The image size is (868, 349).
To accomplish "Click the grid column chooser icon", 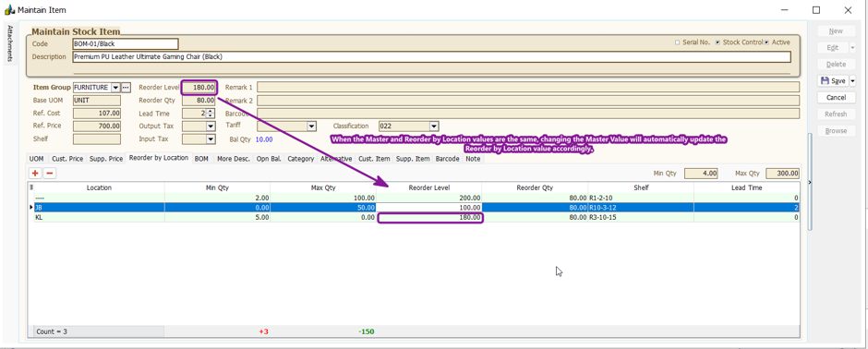I will [31, 187].
